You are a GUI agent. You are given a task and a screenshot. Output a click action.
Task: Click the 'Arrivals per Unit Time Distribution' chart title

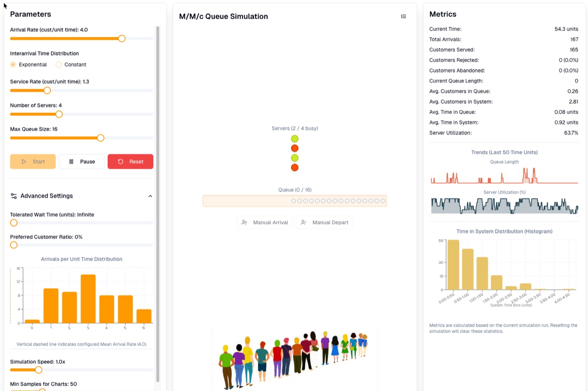[x=82, y=259]
